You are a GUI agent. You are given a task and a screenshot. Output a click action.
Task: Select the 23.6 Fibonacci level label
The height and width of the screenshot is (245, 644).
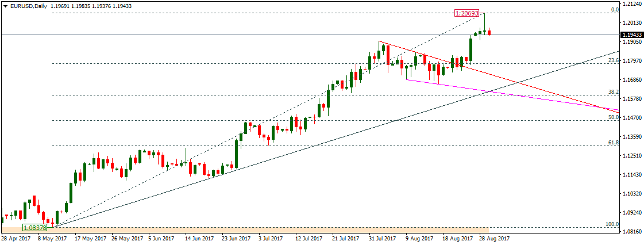[x=613, y=60]
